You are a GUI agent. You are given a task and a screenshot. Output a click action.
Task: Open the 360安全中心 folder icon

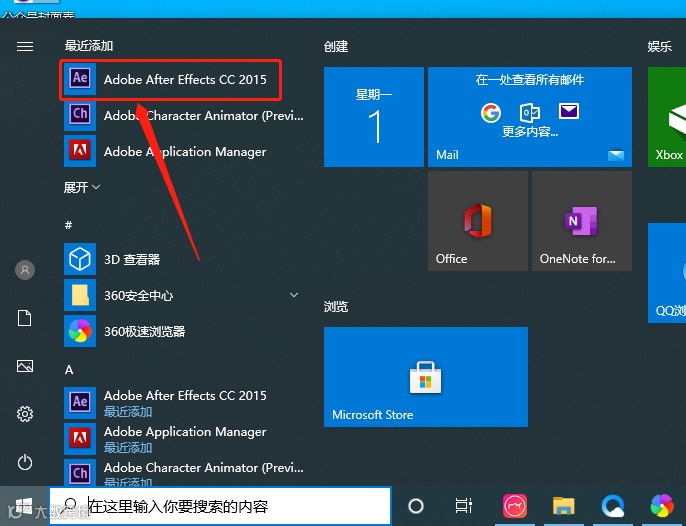point(80,295)
